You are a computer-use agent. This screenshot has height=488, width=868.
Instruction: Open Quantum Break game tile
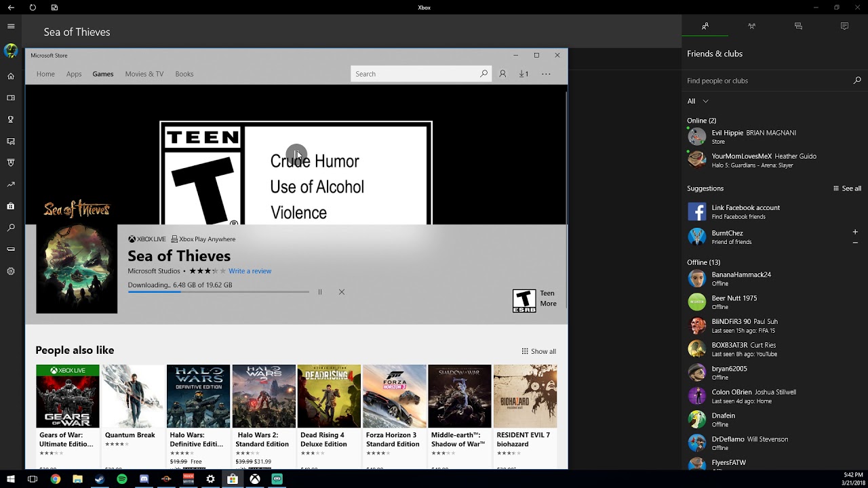tap(133, 416)
